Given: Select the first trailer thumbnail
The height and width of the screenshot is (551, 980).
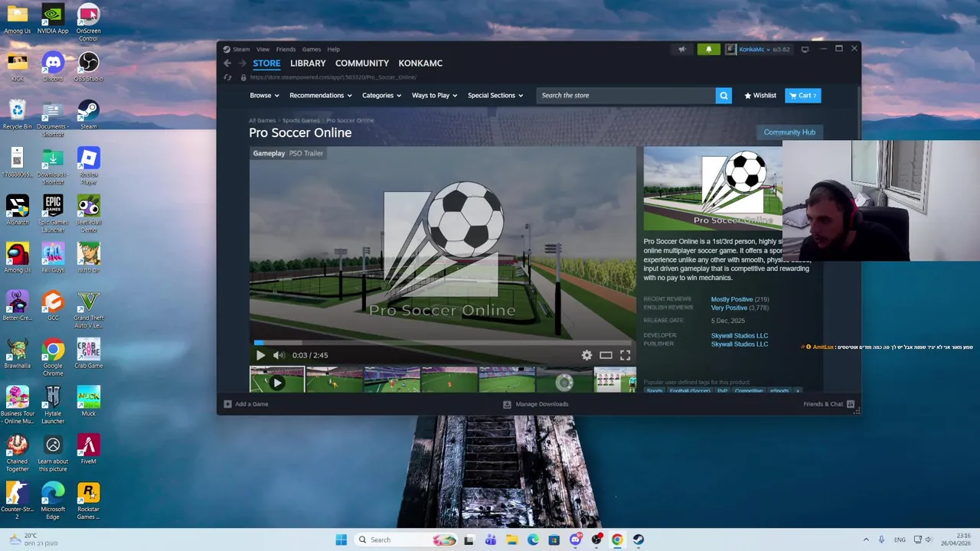Looking at the screenshot, I should [x=277, y=380].
